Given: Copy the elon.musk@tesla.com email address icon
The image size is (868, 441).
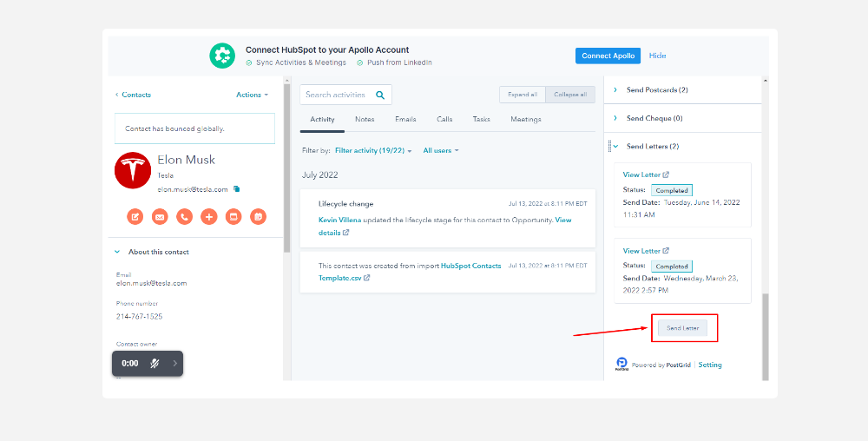Looking at the screenshot, I should [x=236, y=188].
